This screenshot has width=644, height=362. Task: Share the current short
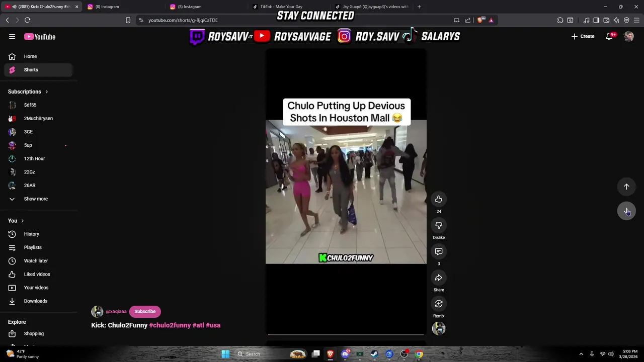tap(439, 278)
